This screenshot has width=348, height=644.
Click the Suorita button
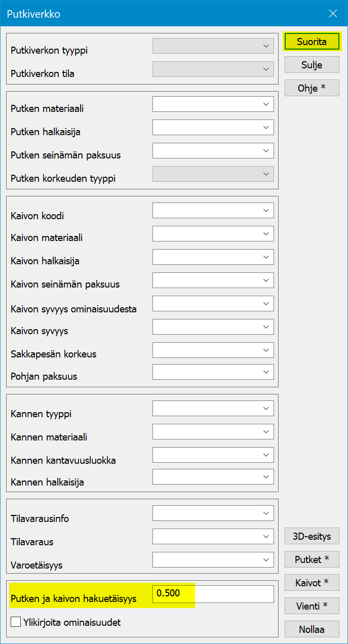coord(312,42)
